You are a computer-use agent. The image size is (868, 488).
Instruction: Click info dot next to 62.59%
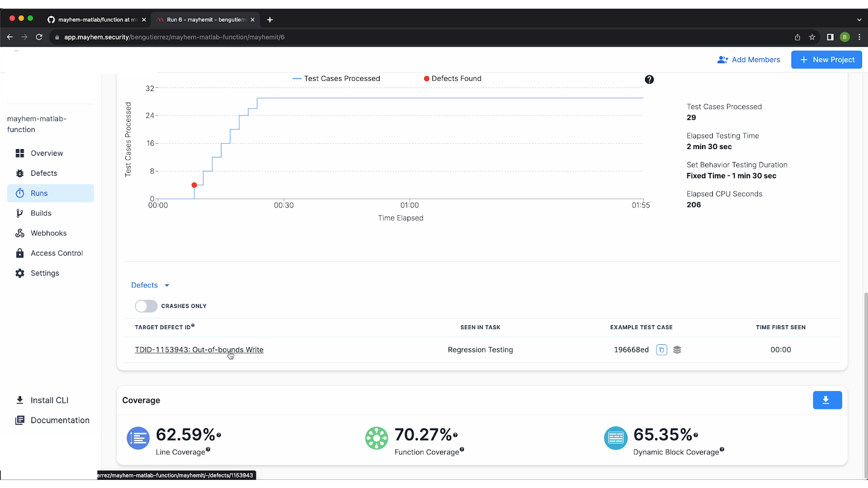(219, 435)
